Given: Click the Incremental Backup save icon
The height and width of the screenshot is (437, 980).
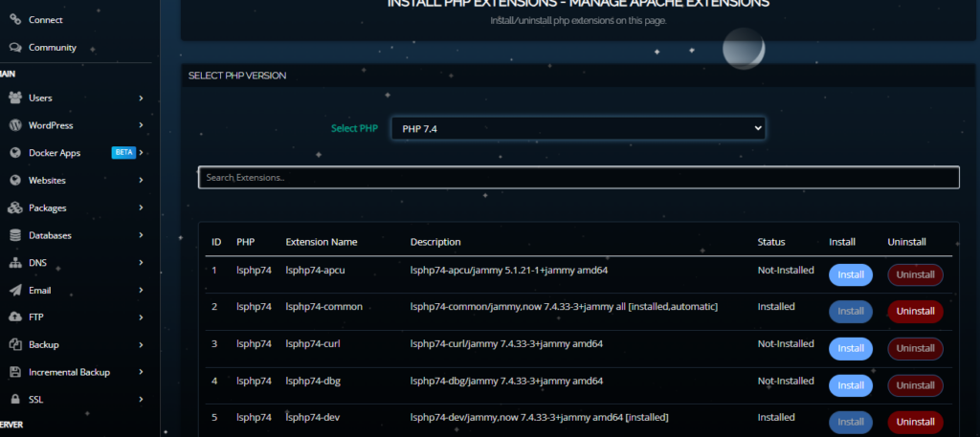Looking at the screenshot, I should [15, 372].
